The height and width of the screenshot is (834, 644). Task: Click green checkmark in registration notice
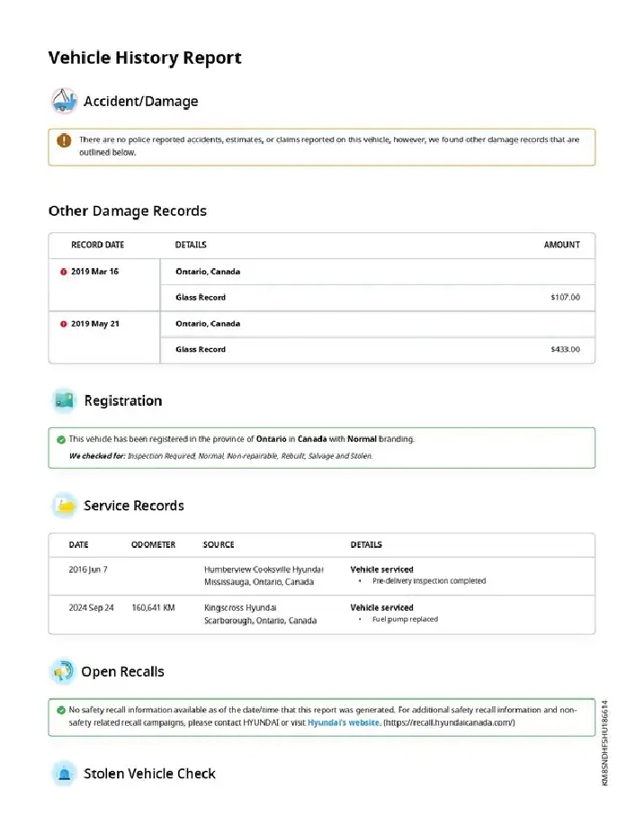60,439
